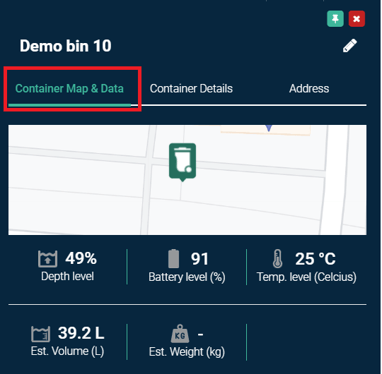Open the Container Details tab
382x374 pixels.
click(x=191, y=89)
